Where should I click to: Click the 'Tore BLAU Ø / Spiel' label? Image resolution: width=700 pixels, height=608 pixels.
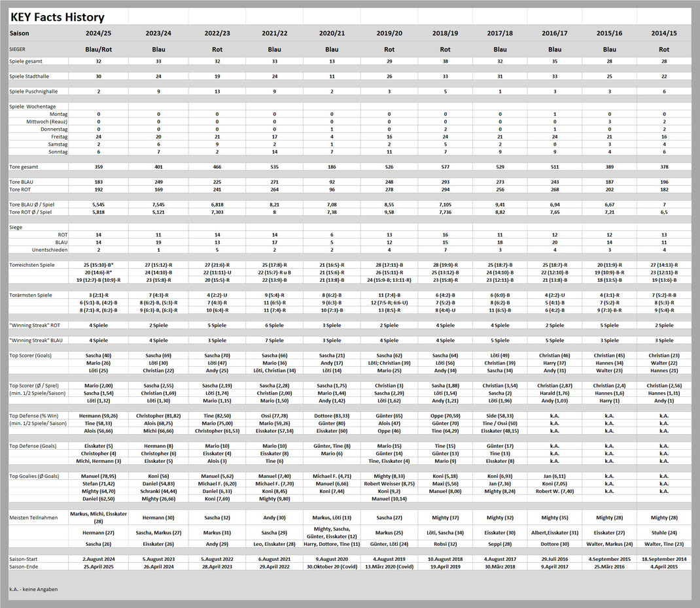pyautogui.click(x=31, y=205)
